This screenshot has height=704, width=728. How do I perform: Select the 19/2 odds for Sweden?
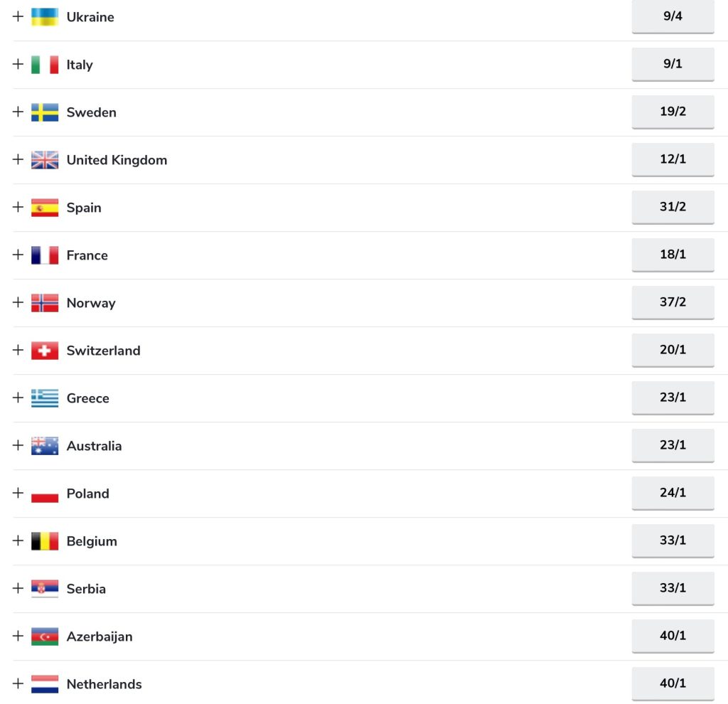tap(673, 112)
